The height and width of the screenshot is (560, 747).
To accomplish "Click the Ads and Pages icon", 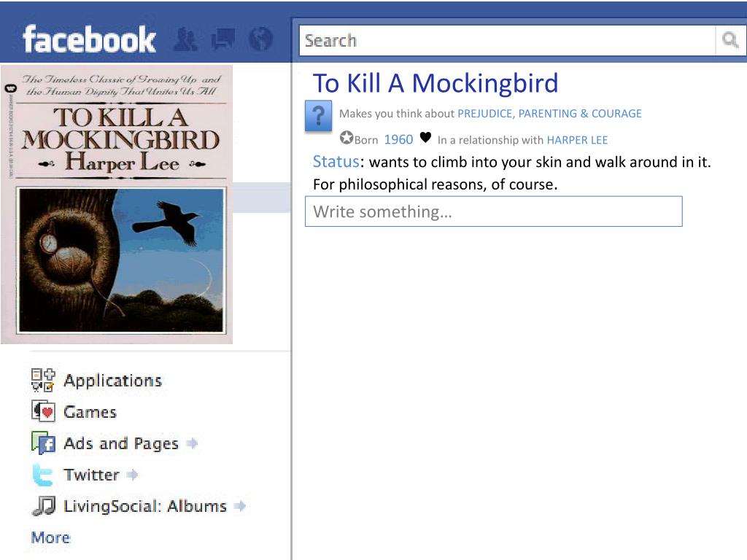I will pos(43,443).
